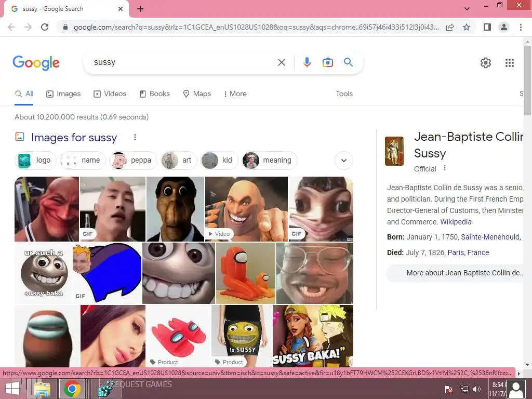This screenshot has width=532, height=399.
Task: Open red-faced Rock meme thumbnail
Action: 47,209
